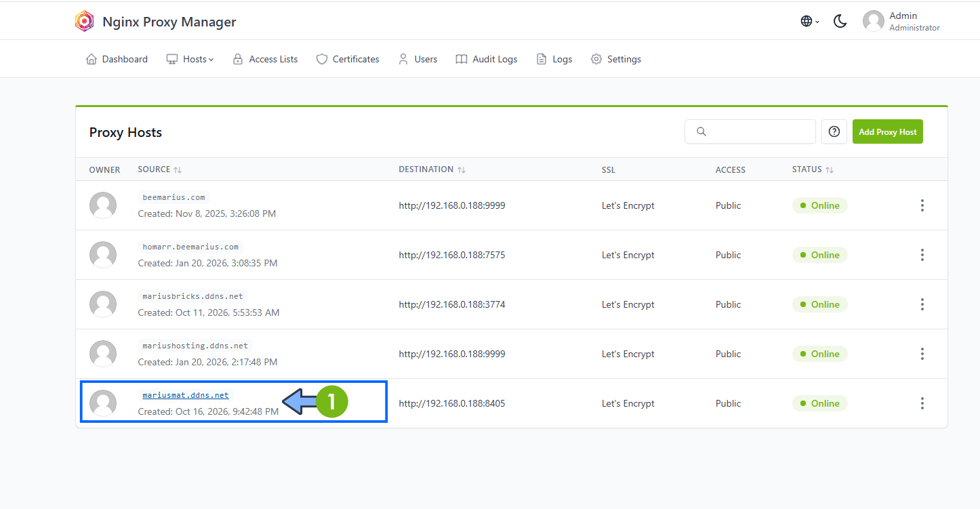Click the mariushosting.ddns.net source link
980x509 pixels.
coord(195,346)
